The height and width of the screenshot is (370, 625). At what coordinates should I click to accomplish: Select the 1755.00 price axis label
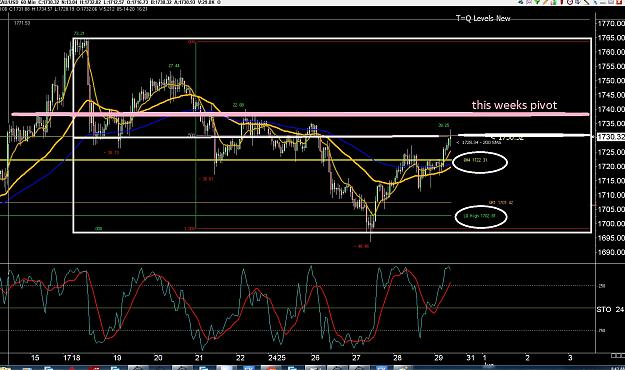tap(611, 67)
